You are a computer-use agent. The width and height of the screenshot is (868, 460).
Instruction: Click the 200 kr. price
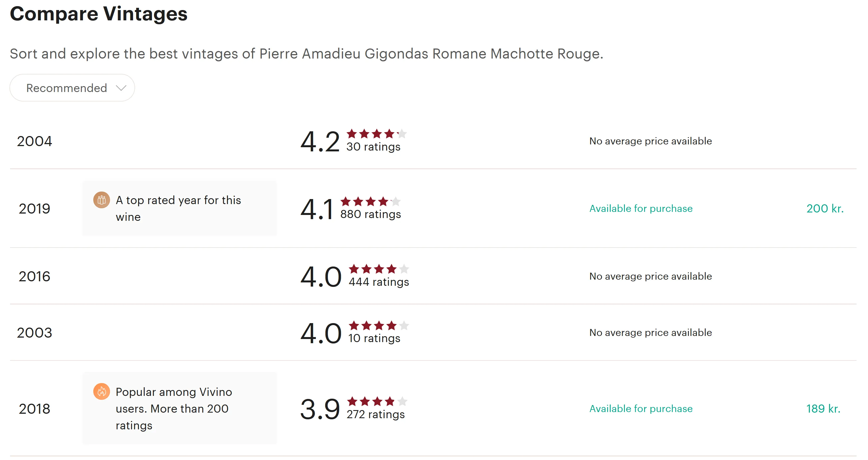[x=825, y=209]
